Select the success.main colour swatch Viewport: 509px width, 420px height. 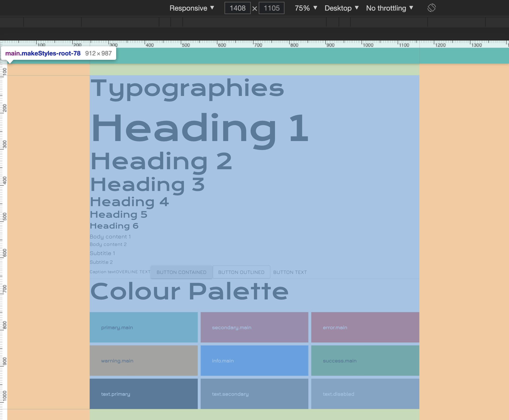point(365,360)
